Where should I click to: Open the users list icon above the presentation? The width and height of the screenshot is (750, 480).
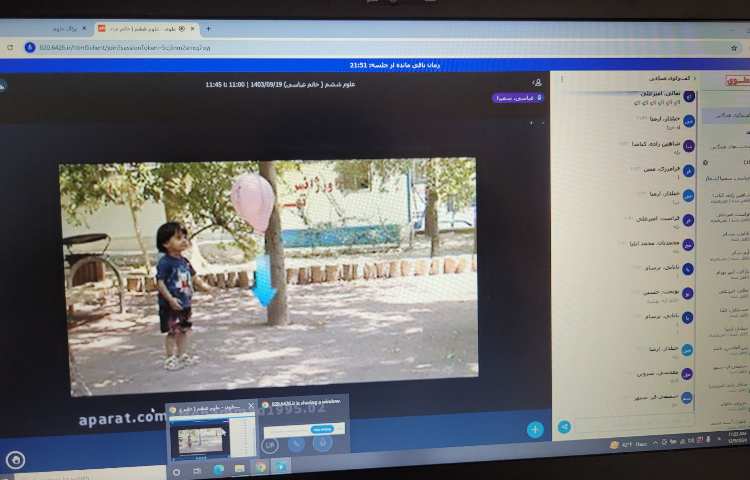(537, 83)
